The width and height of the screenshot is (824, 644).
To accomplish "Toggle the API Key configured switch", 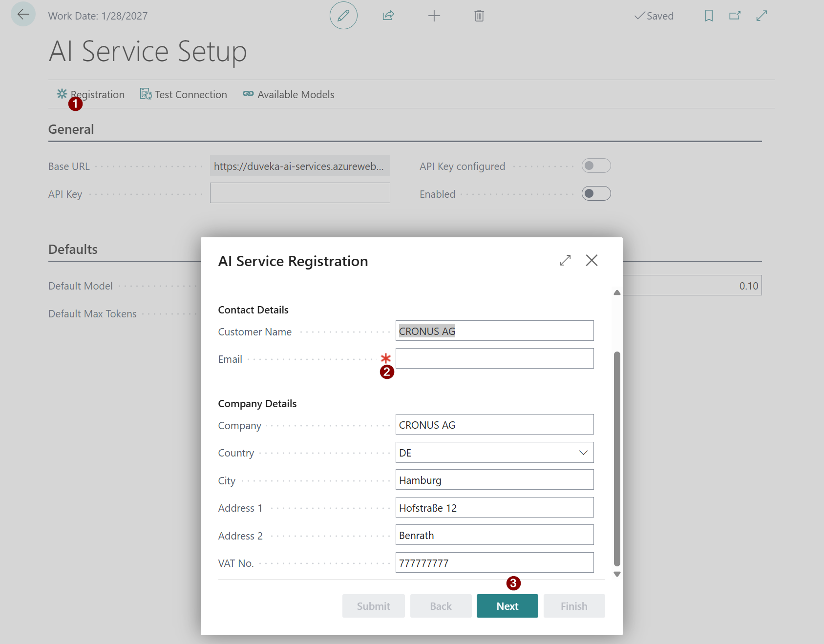I will (596, 166).
